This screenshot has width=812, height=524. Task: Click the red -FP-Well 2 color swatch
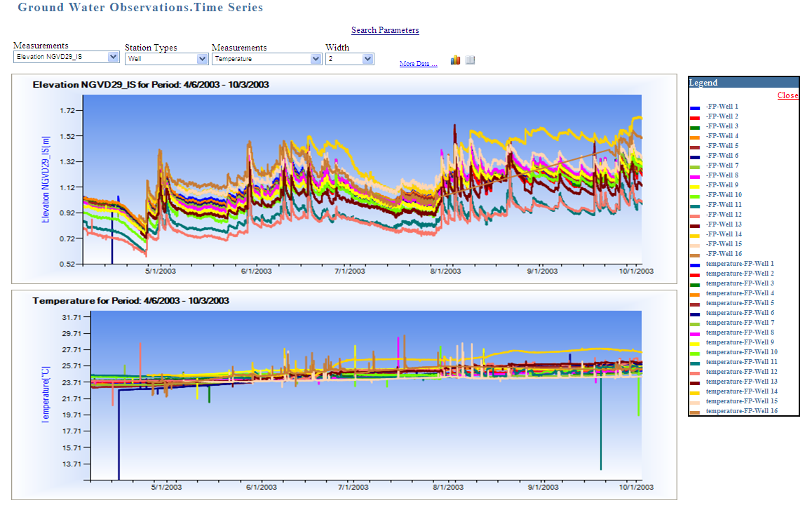[x=696, y=116]
